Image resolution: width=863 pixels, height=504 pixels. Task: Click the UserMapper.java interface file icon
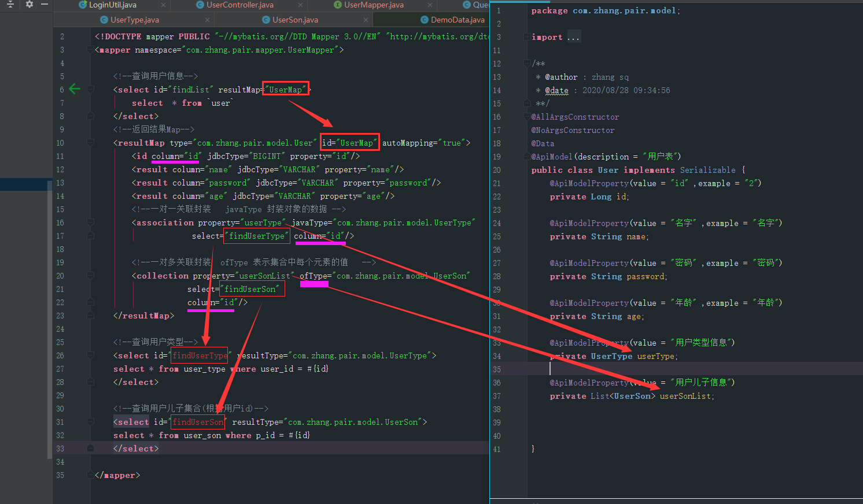click(338, 5)
